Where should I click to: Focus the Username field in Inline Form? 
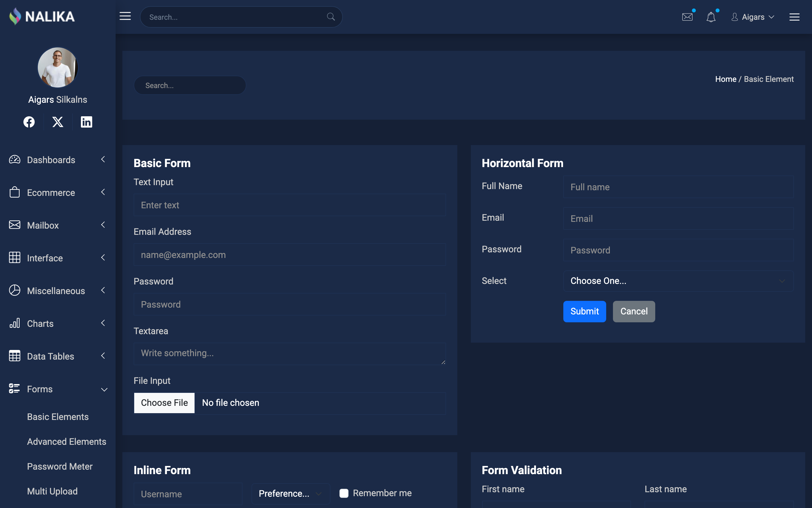(188, 494)
